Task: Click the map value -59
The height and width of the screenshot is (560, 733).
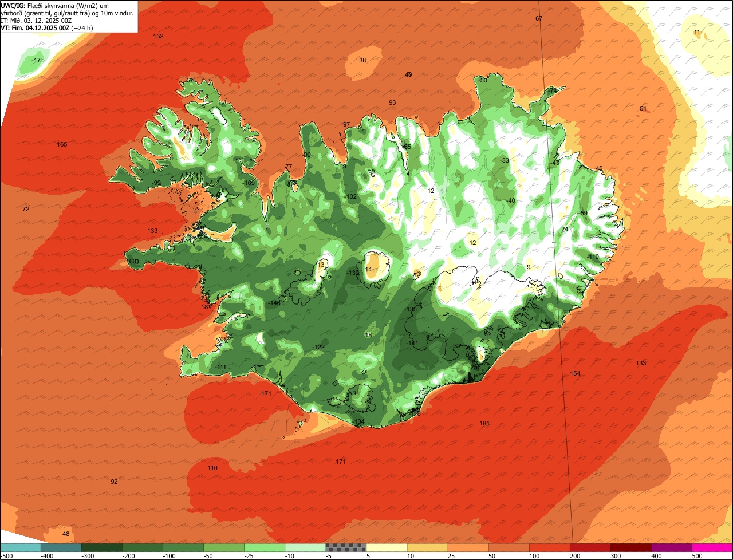Action: [x=583, y=213]
